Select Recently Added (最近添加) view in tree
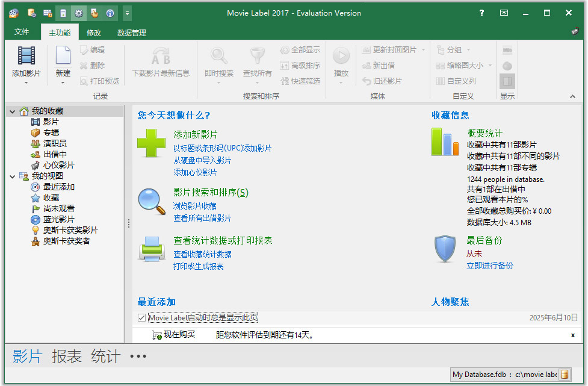Image resolution: width=588 pixels, height=386 pixels. pyautogui.click(x=59, y=187)
